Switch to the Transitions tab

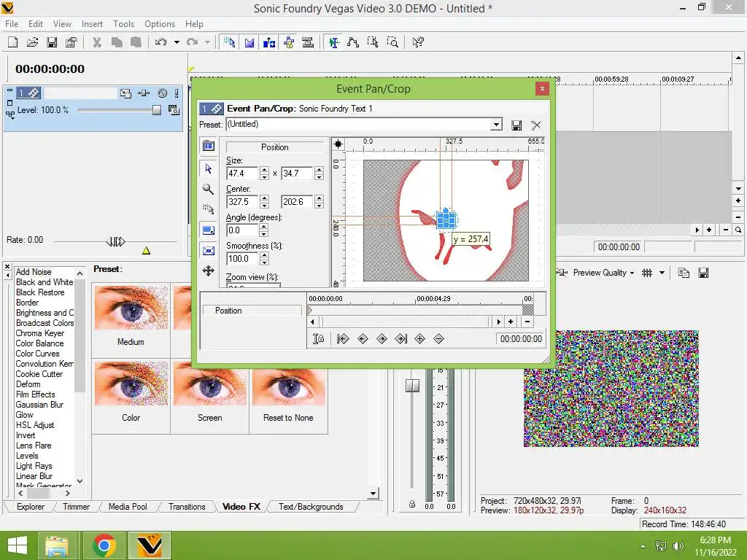(x=187, y=507)
